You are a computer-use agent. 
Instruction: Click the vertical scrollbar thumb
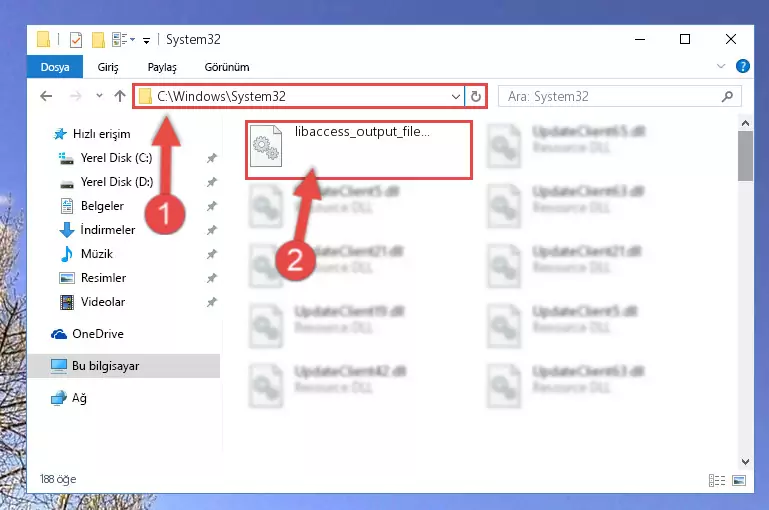pyautogui.click(x=745, y=156)
